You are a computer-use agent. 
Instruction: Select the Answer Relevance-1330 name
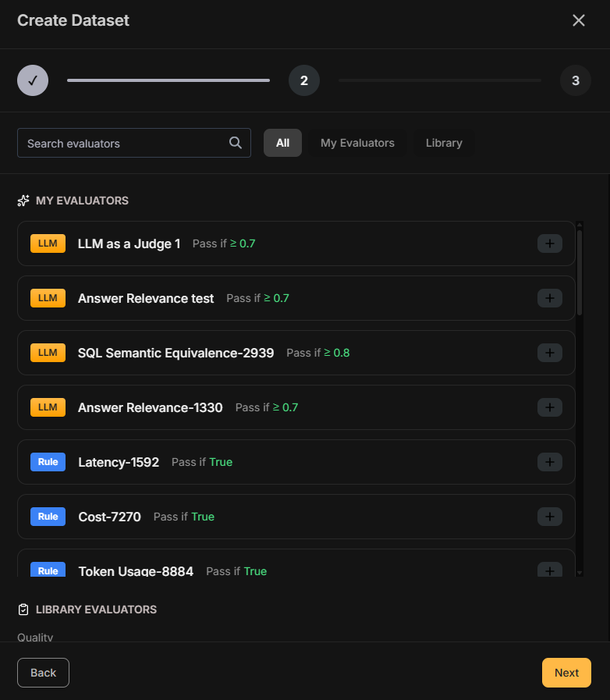(150, 407)
